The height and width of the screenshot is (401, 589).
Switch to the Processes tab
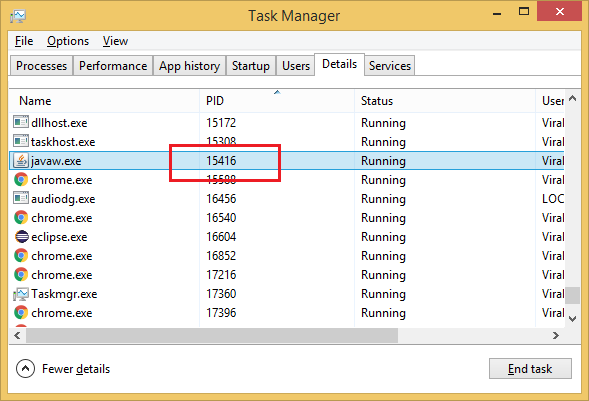pyautogui.click(x=41, y=66)
